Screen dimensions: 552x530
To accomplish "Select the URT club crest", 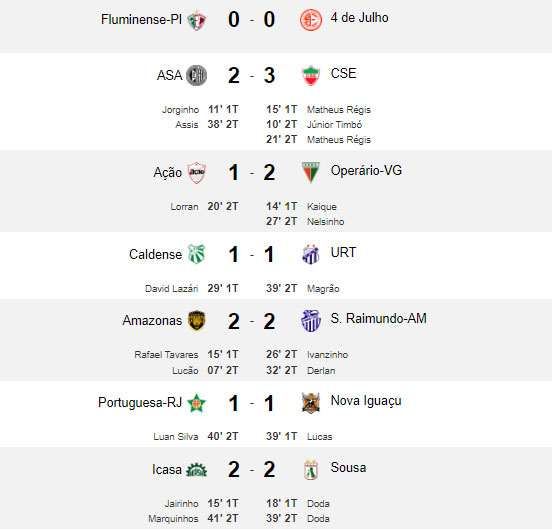I will point(311,254).
